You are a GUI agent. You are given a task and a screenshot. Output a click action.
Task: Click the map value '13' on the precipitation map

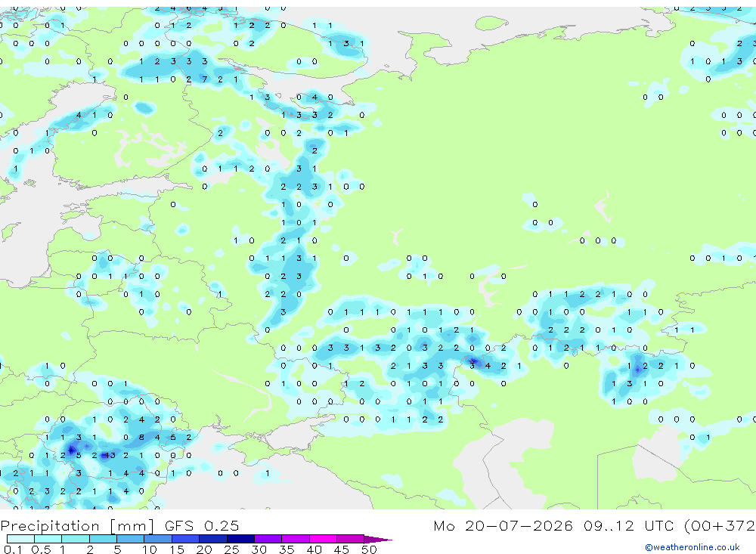point(110,455)
